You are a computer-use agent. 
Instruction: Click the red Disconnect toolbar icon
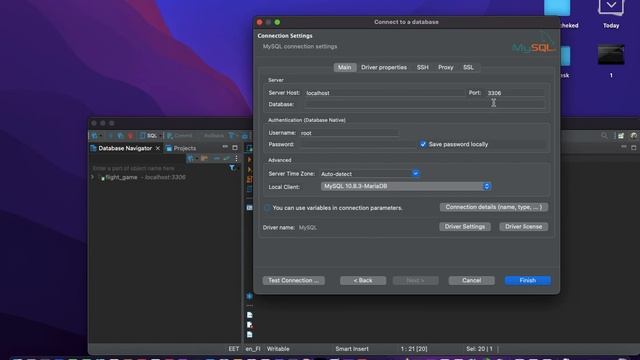point(131,136)
